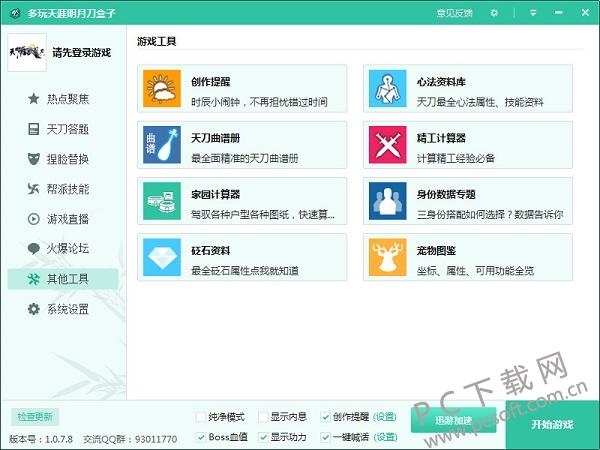Click the 天刀曲谱册 title text
This screenshot has height=450, width=600.
215,138
